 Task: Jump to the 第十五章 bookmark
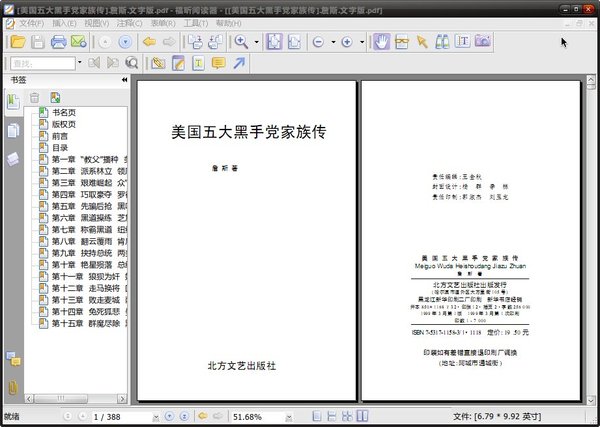tap(90, 323)
